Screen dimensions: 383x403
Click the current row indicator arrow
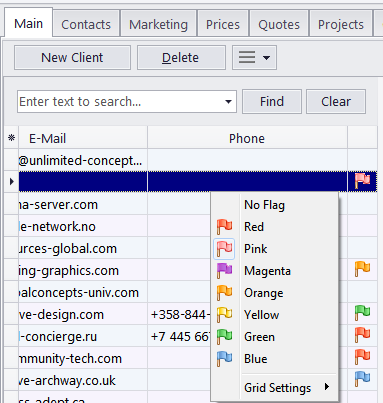(x=12, y=181)
